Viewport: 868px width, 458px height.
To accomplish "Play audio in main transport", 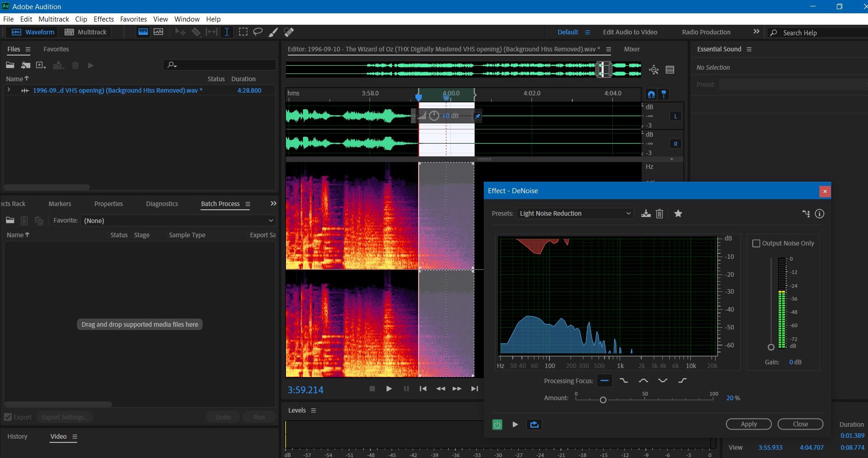I will pos(389,389).
